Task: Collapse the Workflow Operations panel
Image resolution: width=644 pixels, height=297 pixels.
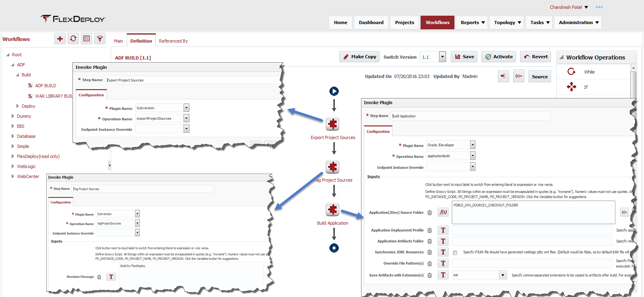Action: click(561, 57)
